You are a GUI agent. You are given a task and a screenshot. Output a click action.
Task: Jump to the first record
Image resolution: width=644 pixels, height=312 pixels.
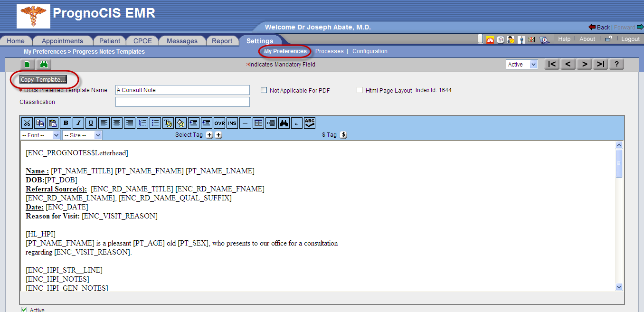tap(552, 65)
